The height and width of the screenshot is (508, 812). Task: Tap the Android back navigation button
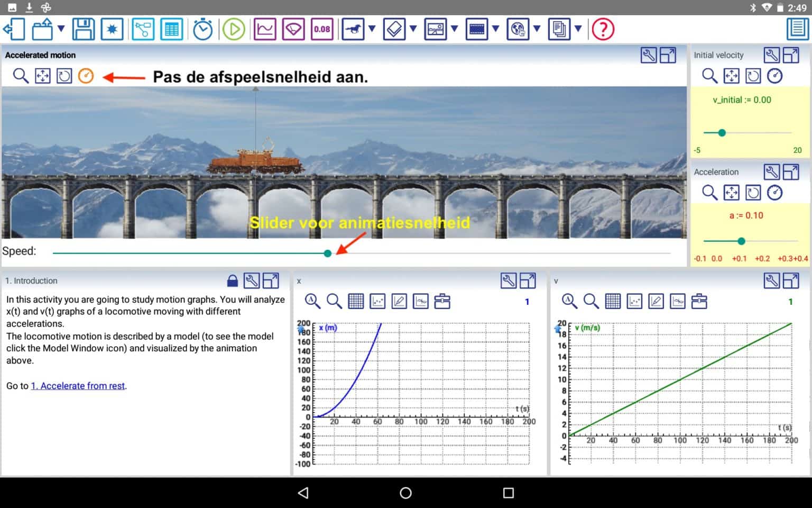coord(303,493)
